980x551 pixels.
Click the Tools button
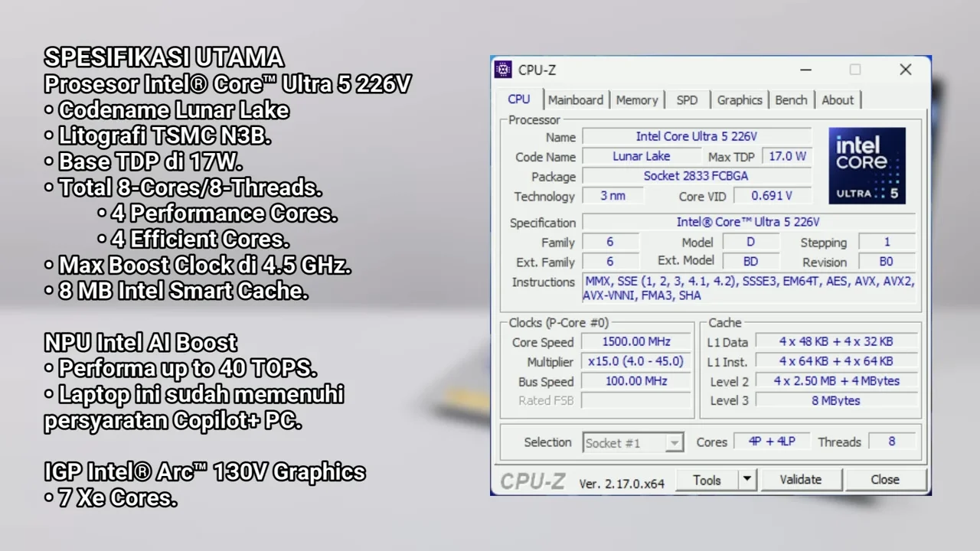click(x=707, y=480)
